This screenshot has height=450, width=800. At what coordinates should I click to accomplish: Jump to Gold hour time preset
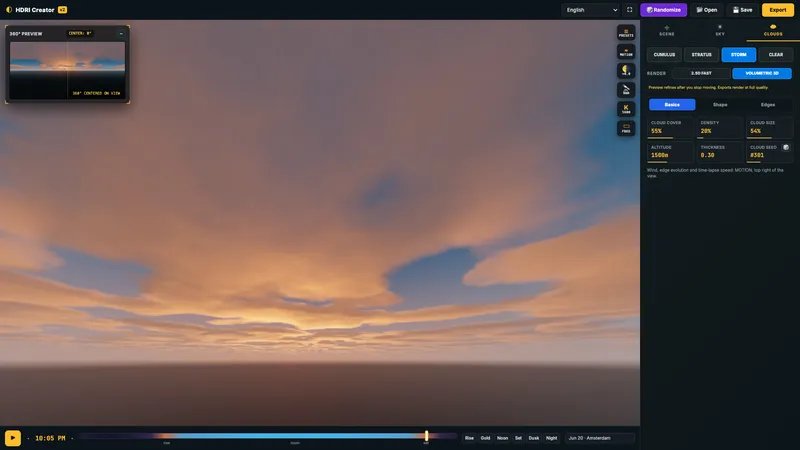click(x=485, y=438)
